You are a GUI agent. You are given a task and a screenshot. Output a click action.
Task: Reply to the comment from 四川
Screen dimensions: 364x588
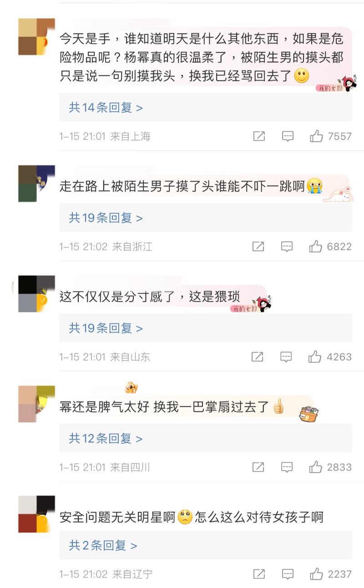(287, 467)
